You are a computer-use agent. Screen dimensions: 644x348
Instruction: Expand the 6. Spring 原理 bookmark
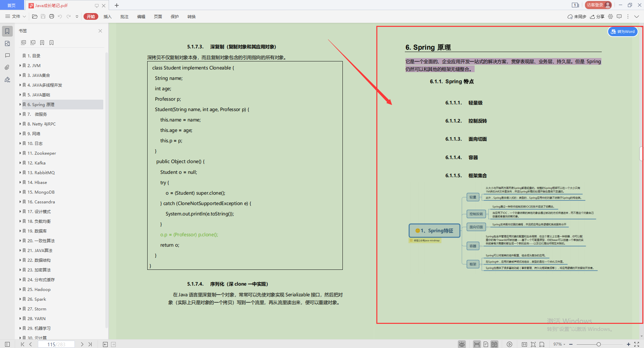(x=20, y=104)
